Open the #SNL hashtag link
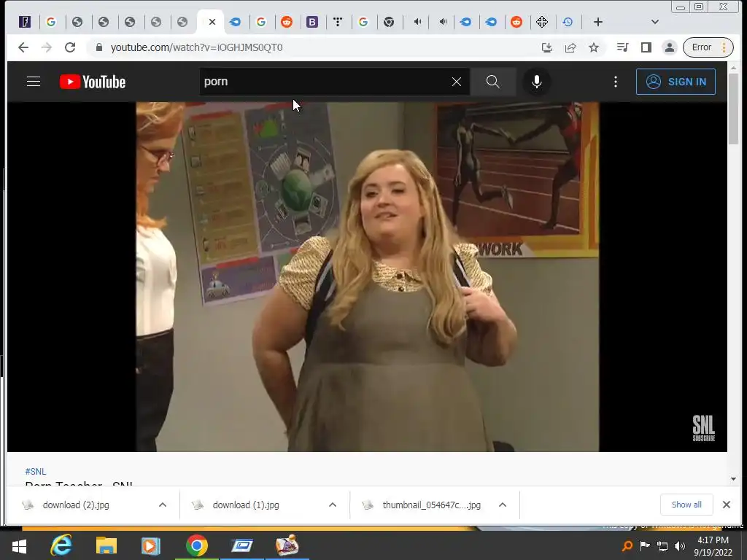This screenshot has width=747, height=560. (x=36, y=472)
